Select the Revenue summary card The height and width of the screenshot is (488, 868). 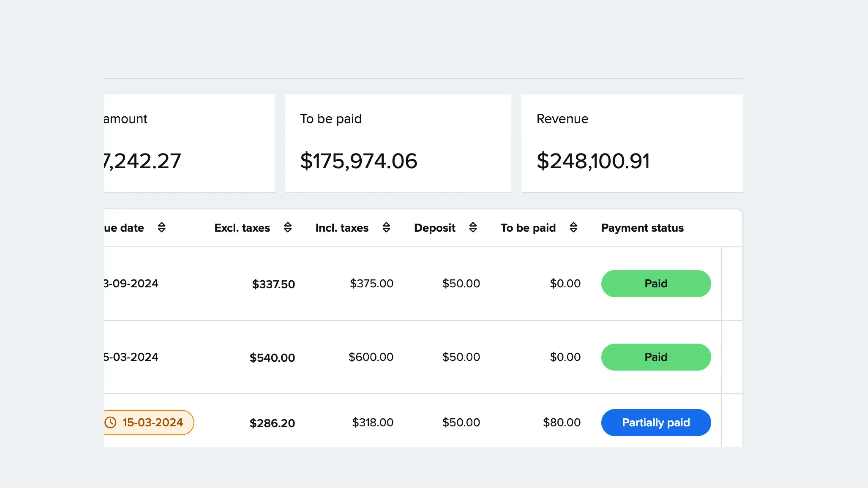click(x=632, y=143)
